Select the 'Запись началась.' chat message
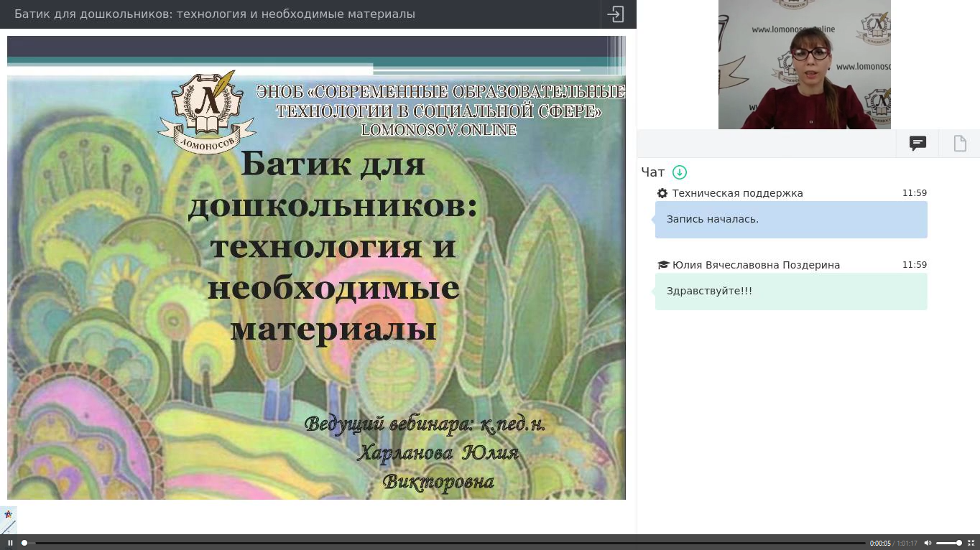 790,219
